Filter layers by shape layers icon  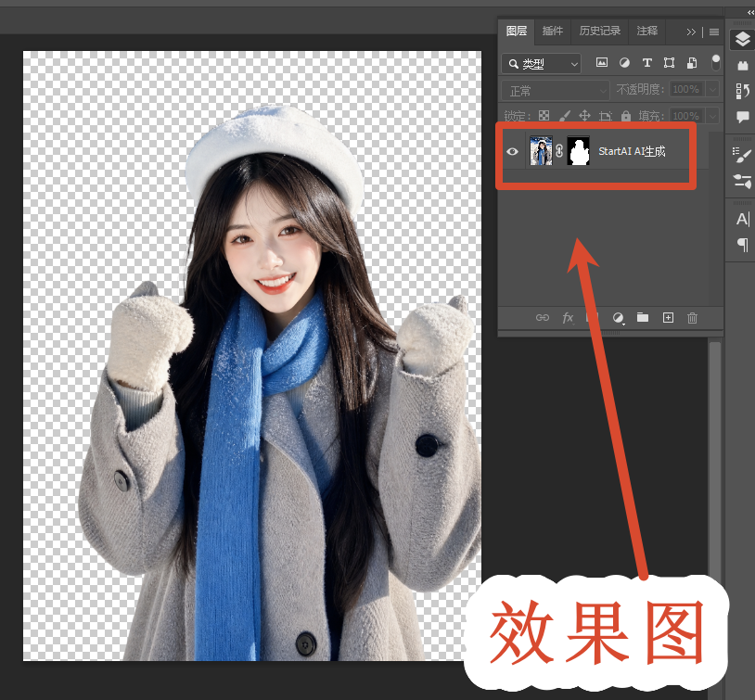click(x=669, y=63)
